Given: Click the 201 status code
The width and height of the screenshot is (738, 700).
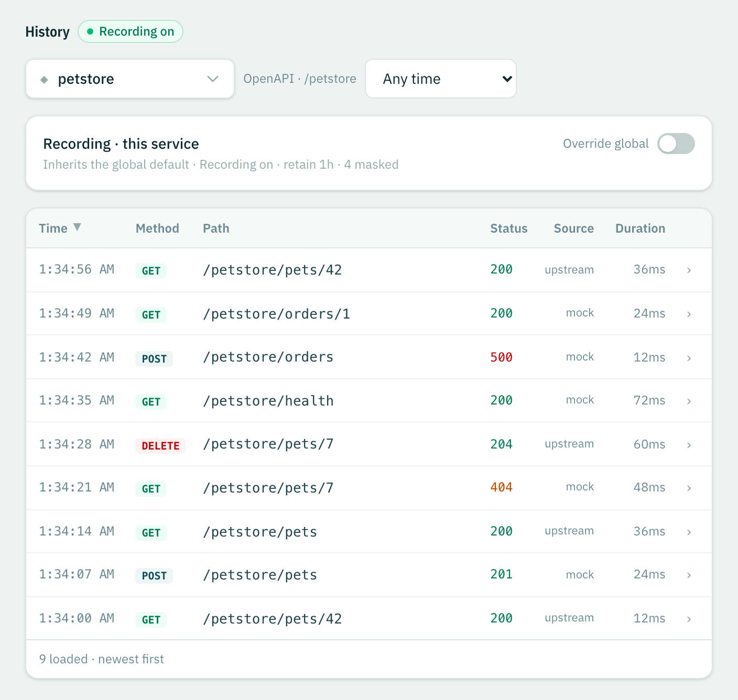Looking at the screenshot, I should tap(502, 574).
